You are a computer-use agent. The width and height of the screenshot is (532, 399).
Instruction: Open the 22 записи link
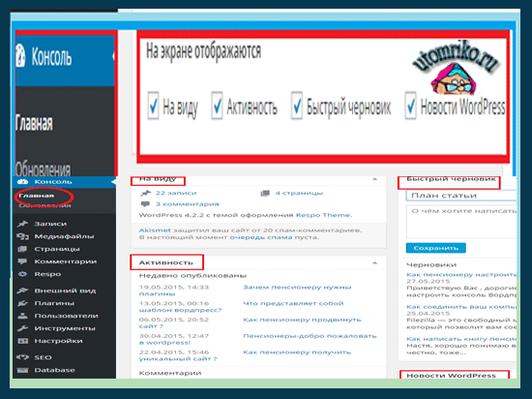click(176, 193)
